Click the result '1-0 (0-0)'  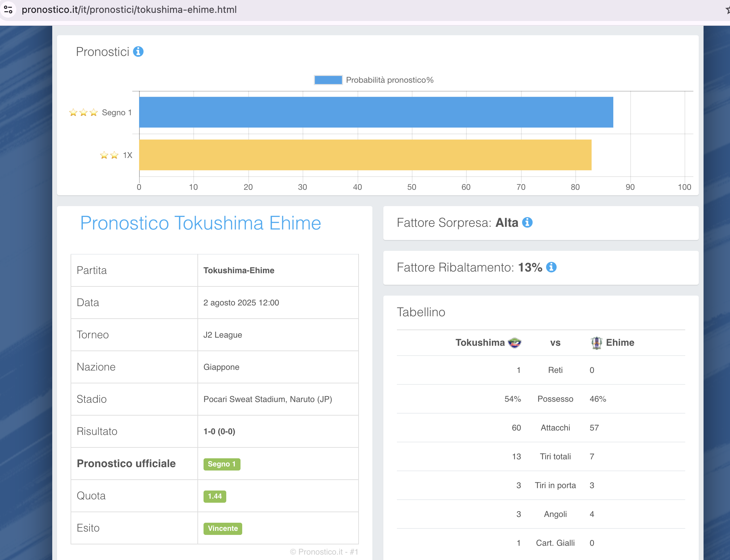click(219, 432)
